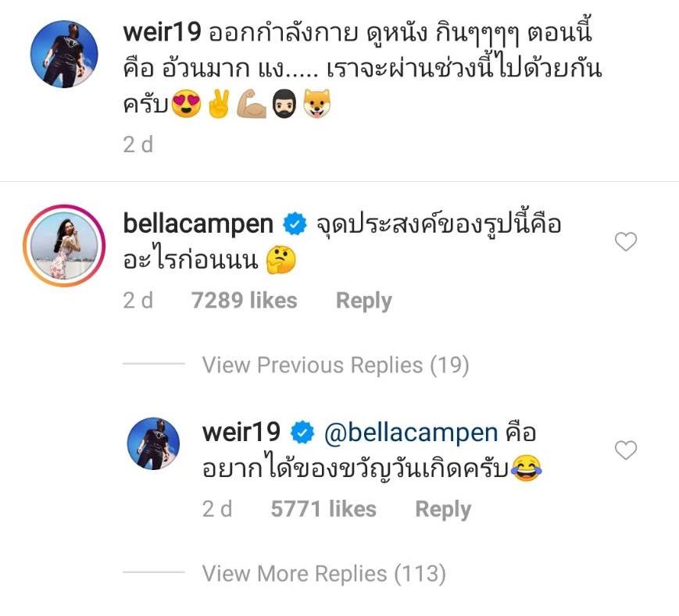679x616 pixels.
Task: Open weir19 username in the caption
Action: 162,33
